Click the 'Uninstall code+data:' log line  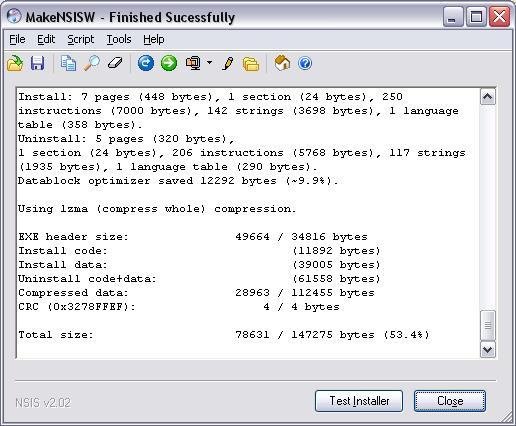tap(199, 279)
